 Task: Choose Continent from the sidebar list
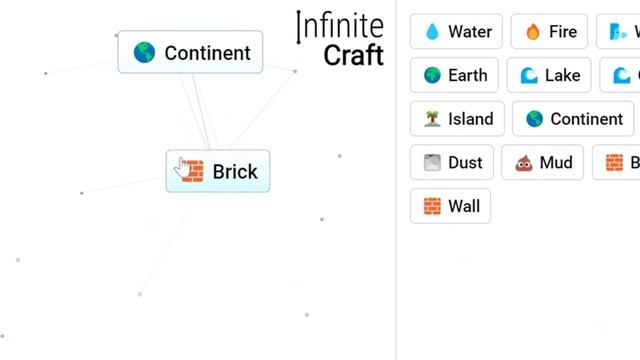(573, 119)
